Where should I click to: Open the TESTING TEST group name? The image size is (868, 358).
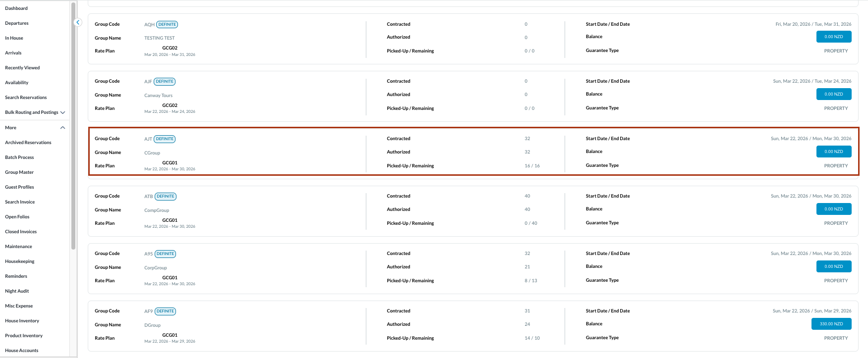[x=160, y=38]
